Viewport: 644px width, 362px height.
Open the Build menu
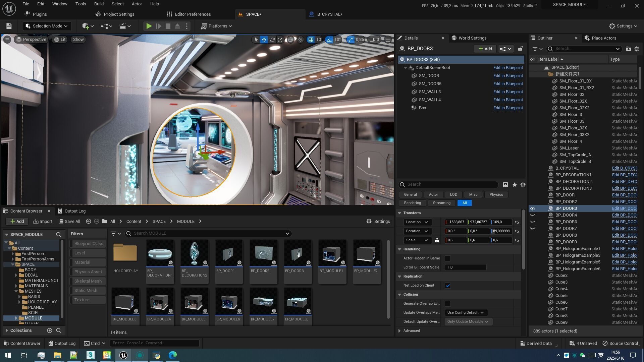click(99, 4)
